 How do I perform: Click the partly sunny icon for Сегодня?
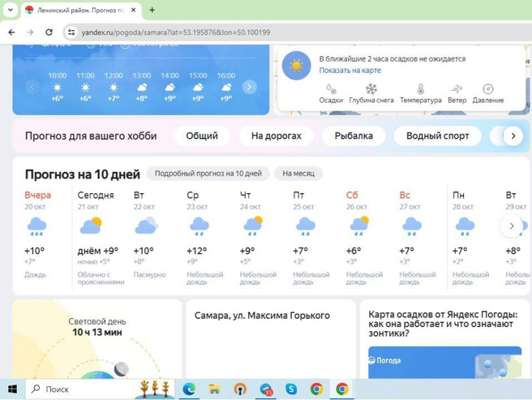tap(91, 226)
